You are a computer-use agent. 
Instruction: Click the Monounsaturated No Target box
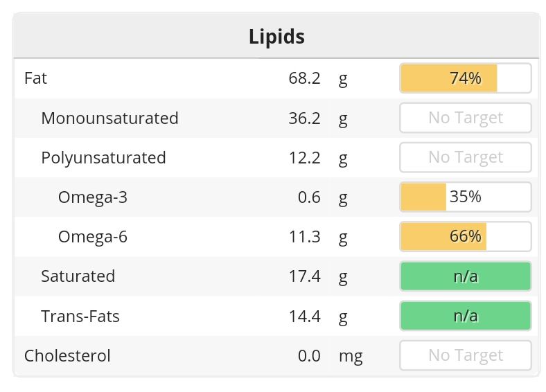click(465, 118)
